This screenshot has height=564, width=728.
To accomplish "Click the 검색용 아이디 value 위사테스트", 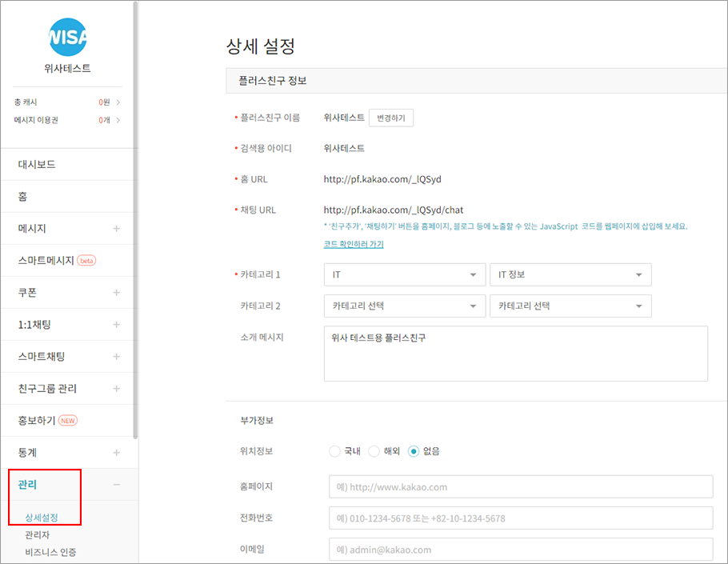I will [x=344, y=148].
